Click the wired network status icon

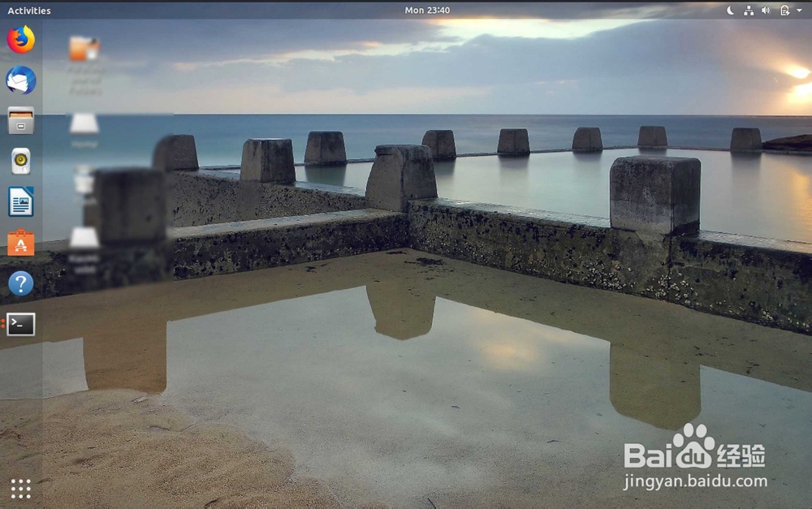click(x=749, y=11)
